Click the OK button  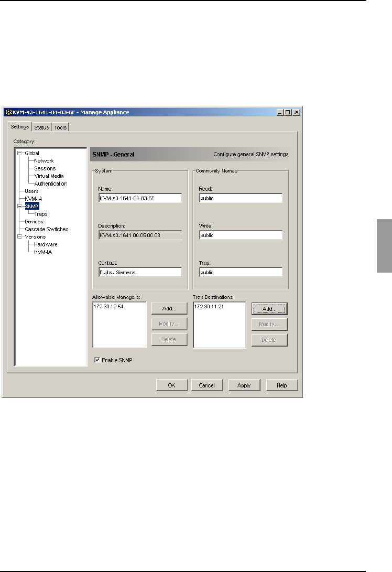172,385
